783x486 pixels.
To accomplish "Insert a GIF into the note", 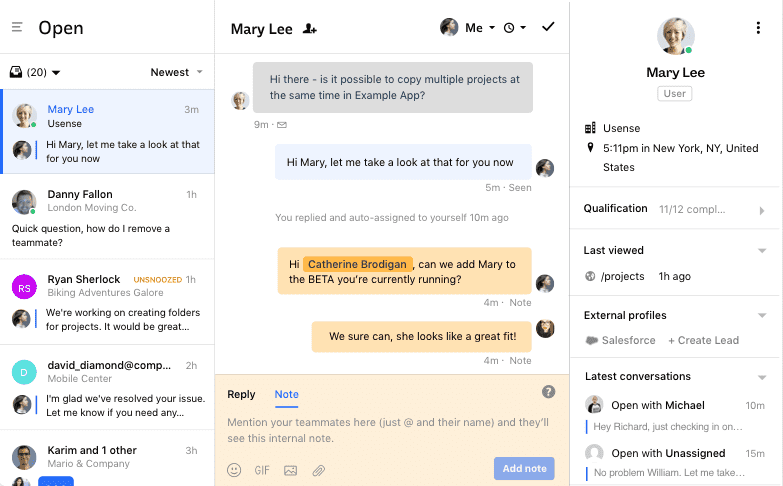I will tap(262, 469).
